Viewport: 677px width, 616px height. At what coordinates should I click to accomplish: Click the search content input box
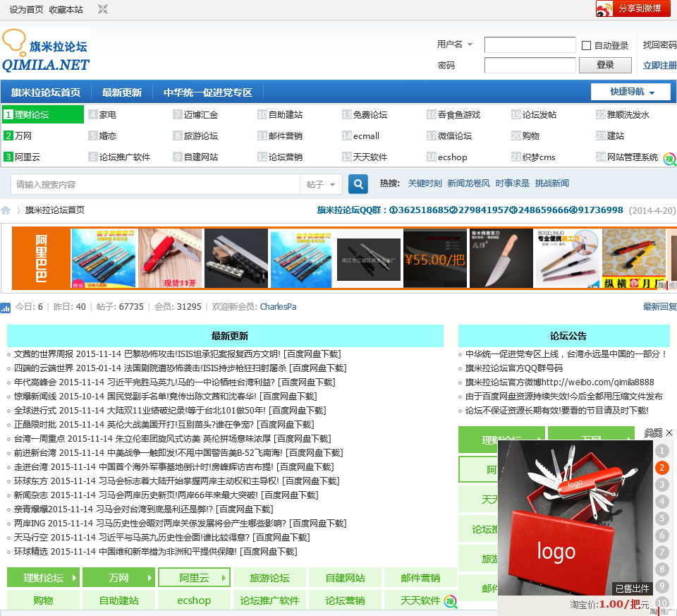155,184
